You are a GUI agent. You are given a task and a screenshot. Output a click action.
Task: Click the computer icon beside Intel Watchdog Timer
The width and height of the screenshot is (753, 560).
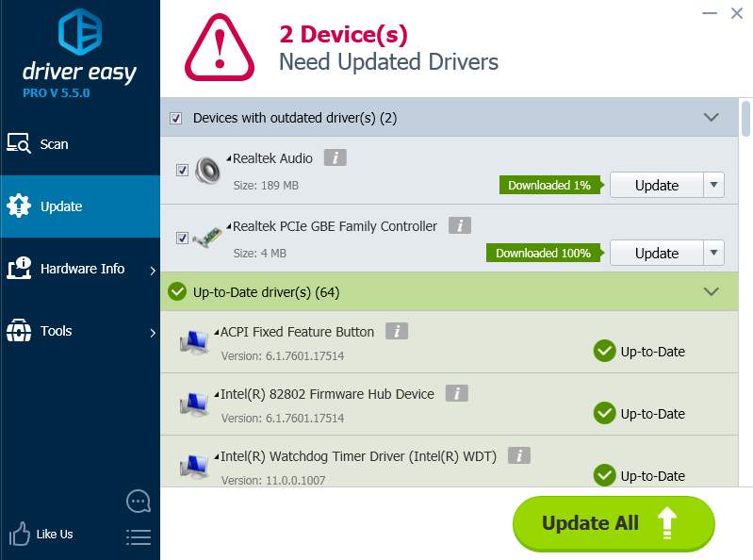click(194, 467)
